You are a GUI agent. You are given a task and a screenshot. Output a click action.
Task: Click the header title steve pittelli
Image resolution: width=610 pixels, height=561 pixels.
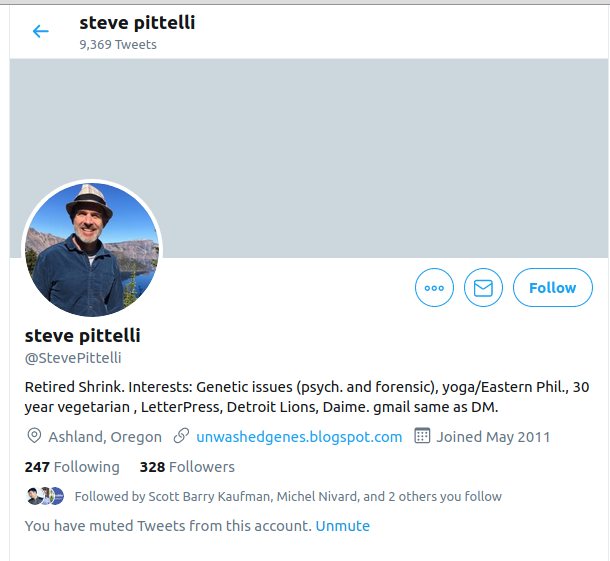pos(137,23)
